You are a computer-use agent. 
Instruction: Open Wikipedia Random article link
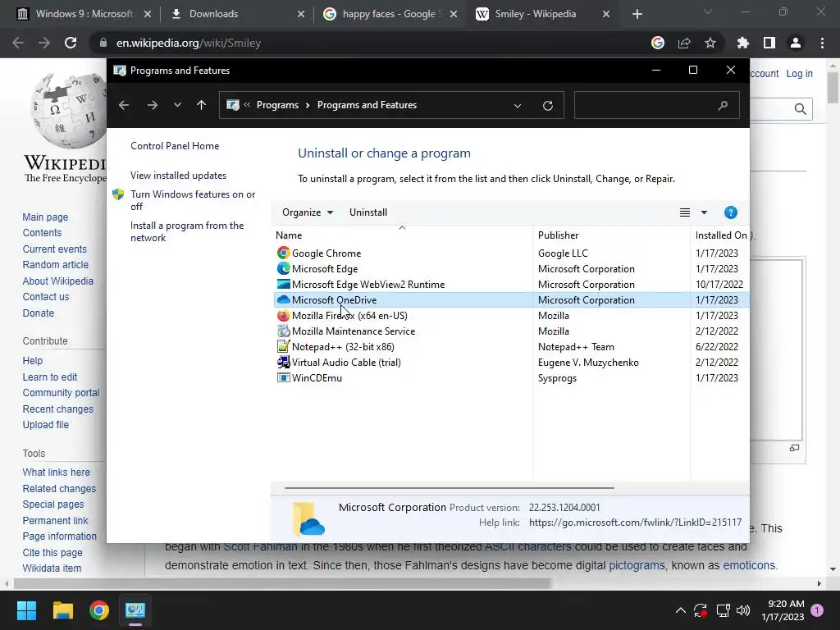point(55,265)
